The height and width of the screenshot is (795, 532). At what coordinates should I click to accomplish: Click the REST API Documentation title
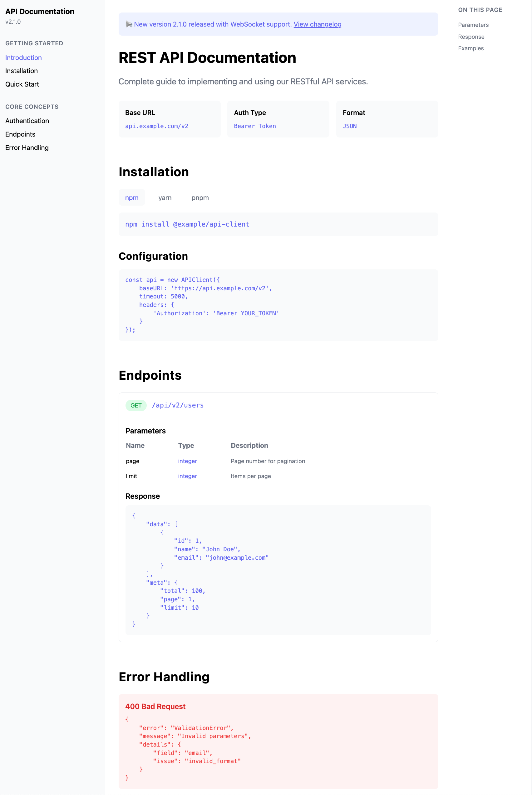207,57
